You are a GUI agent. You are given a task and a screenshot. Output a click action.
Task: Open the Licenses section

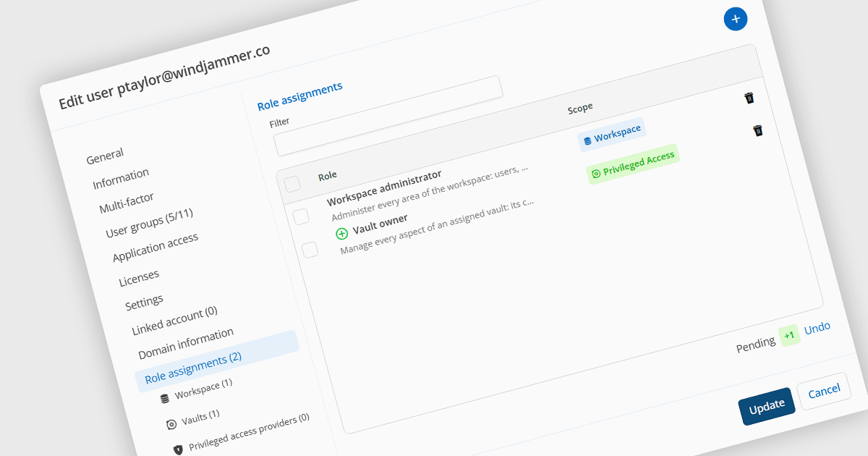(x=139, y=278)
